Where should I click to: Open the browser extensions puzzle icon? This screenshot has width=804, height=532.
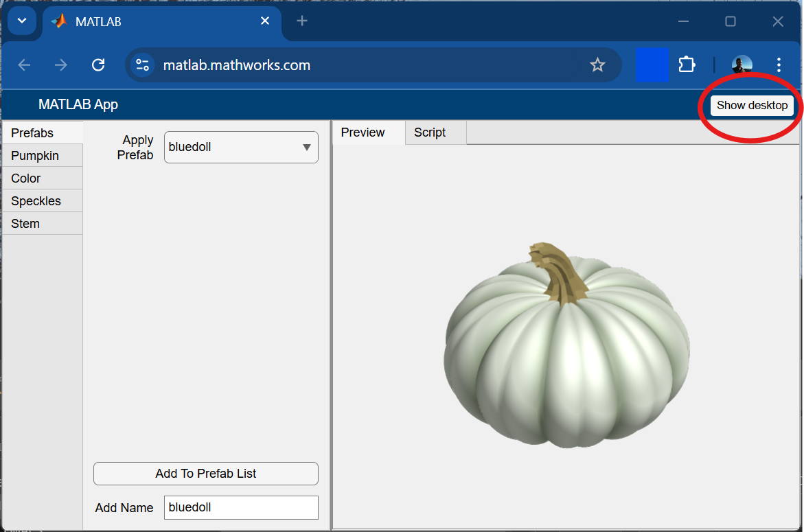pyautogui.click(x=687, y=65)
